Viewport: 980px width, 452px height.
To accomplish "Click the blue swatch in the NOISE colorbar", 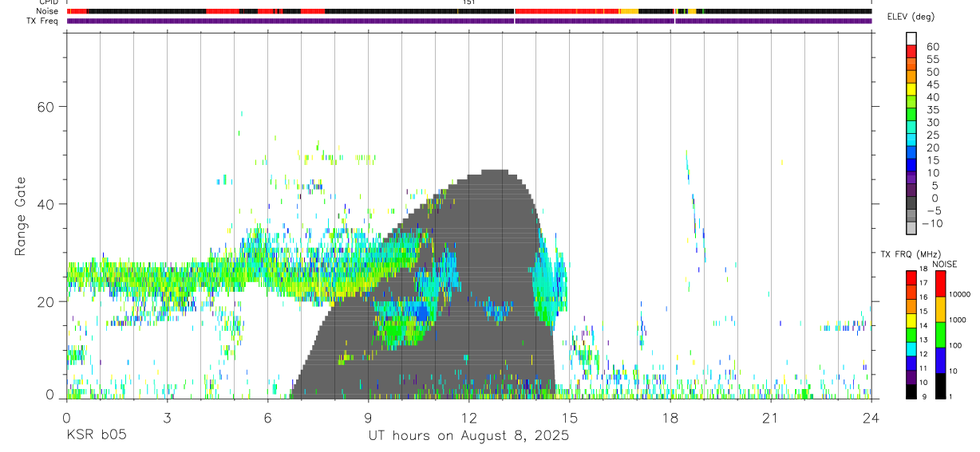I will 940,360.
